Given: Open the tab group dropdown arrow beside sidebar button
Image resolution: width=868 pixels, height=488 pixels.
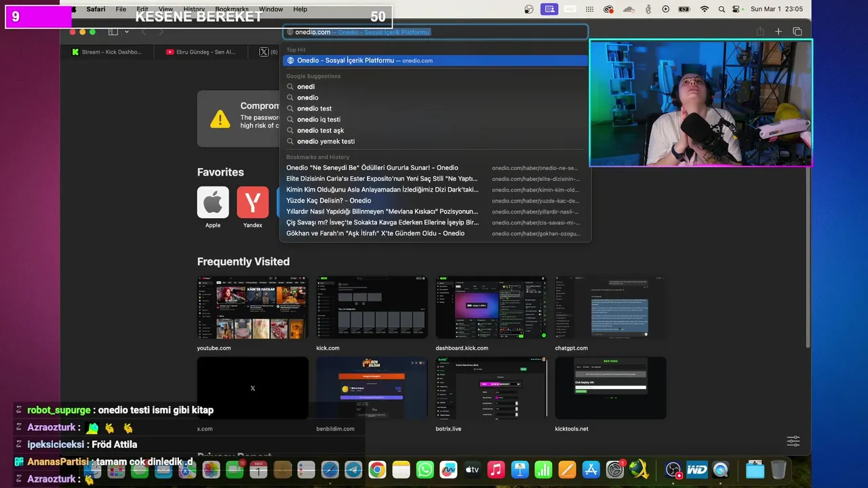Looking at the screenshot, I should tap(127, 32).
